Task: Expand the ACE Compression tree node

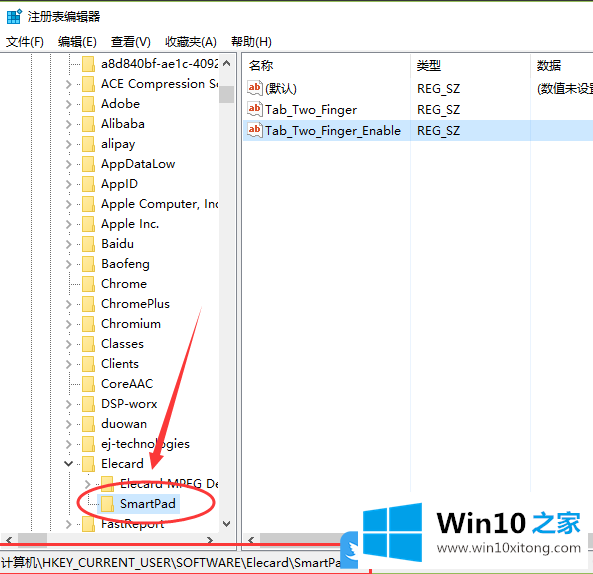Action: [x=68, y=84]
